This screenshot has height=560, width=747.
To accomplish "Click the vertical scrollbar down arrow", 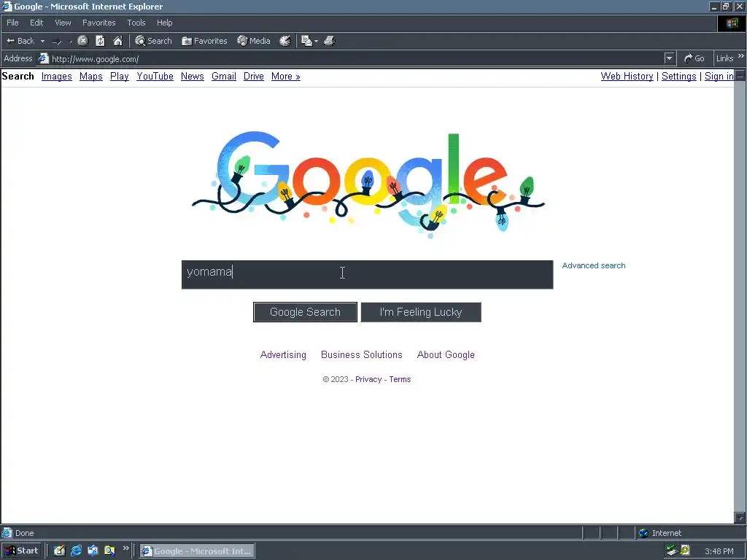I will tap(740, 518).
